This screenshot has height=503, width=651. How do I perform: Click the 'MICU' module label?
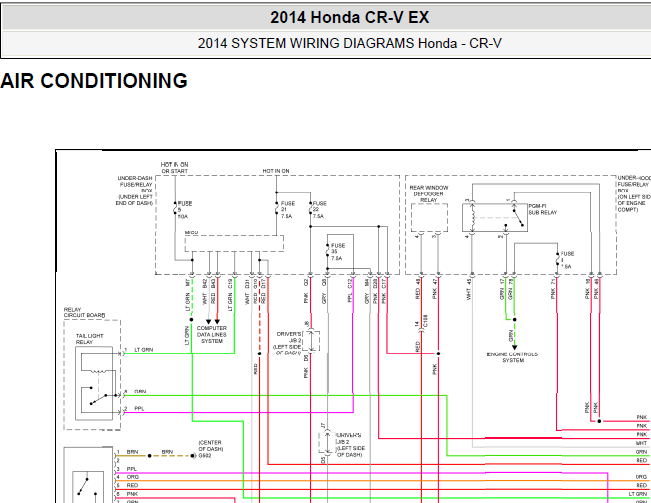[x=191, y=232]
